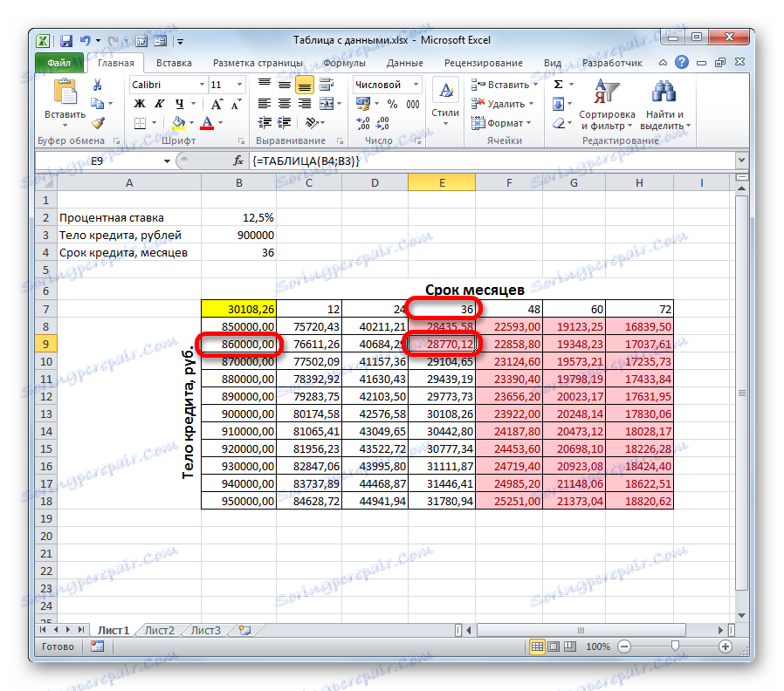The width and height of the screenshot is (784, 691).
Task: Click Удалить in Ячейки group
Action: coord(502,104)
